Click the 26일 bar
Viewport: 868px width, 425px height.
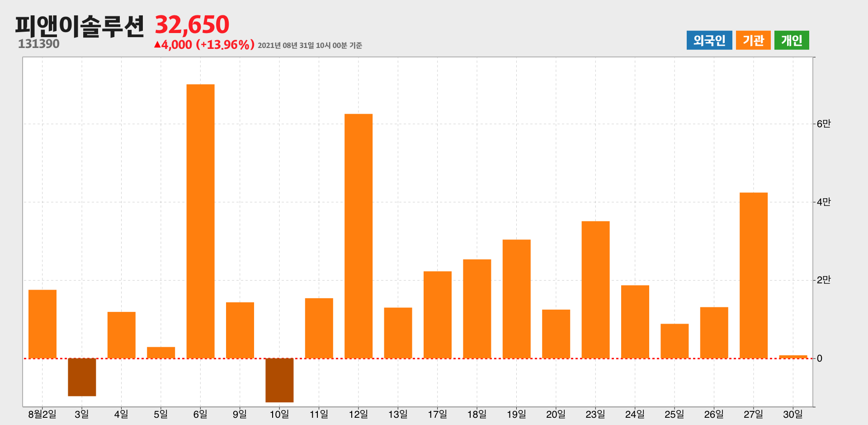click(714, 333)
